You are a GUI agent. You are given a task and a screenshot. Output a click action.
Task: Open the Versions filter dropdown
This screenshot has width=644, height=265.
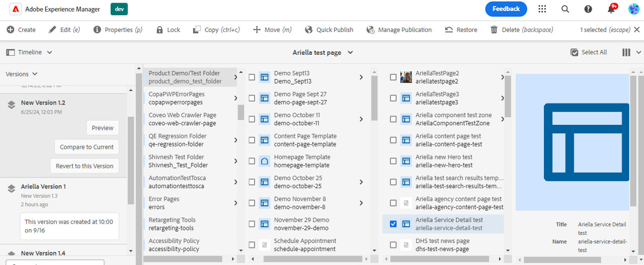(x=22, y=74)
